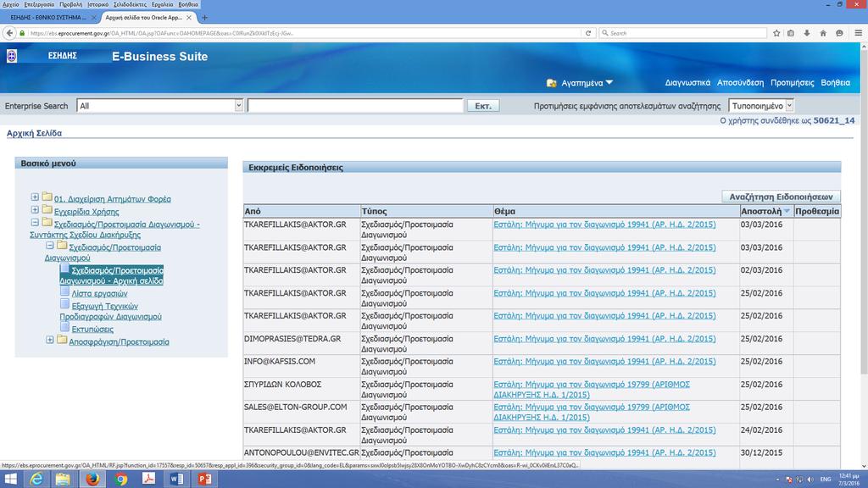Click the Αγαπημένα favorites folder icon
Screen dimensions: 868x488
click(x=551, y=83)
